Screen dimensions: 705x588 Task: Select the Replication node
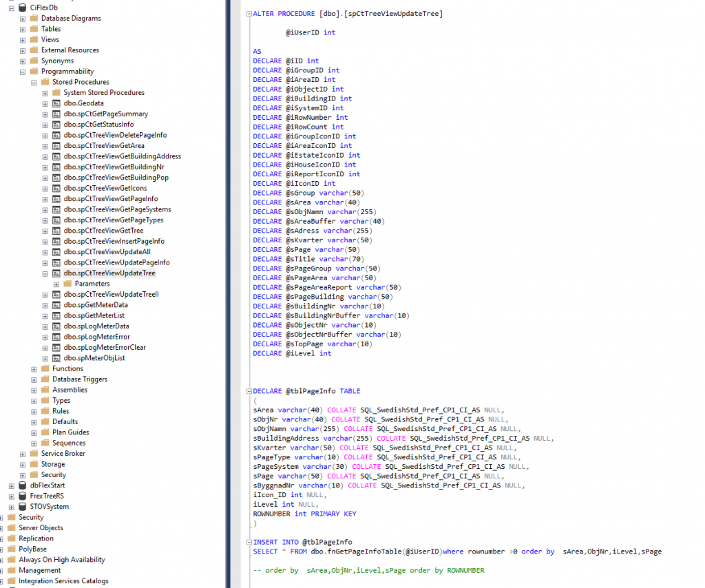[36, 538]
